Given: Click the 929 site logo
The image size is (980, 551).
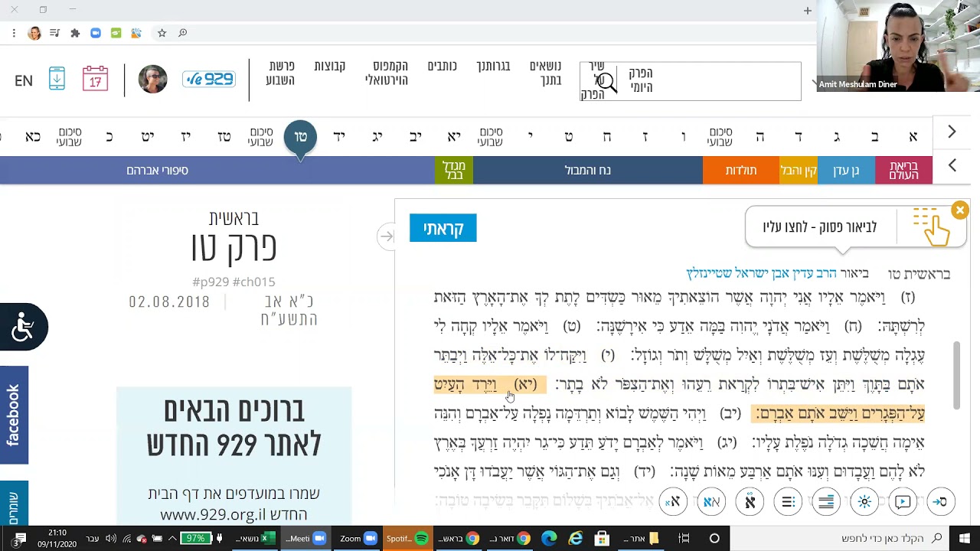Looking at the screenshot, I should [x=209, y=79].
